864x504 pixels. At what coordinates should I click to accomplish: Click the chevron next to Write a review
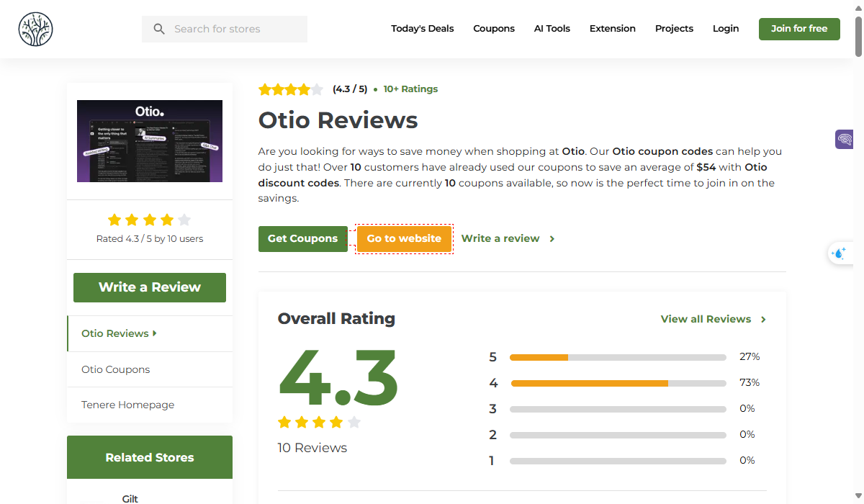(552, 239)
